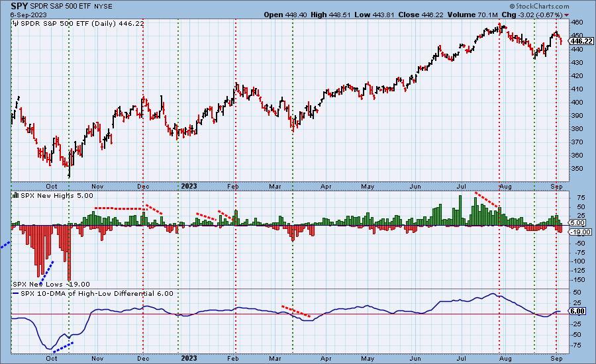Click the 410 price axis label
The image size is (596, 364).
(x=577, y=89)
